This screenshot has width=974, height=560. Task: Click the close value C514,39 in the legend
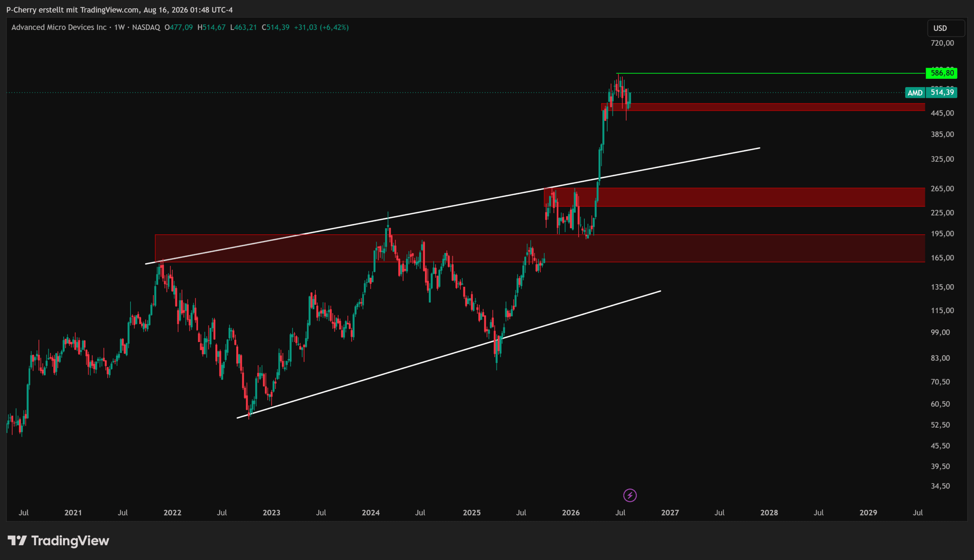(x=276, y=27)
